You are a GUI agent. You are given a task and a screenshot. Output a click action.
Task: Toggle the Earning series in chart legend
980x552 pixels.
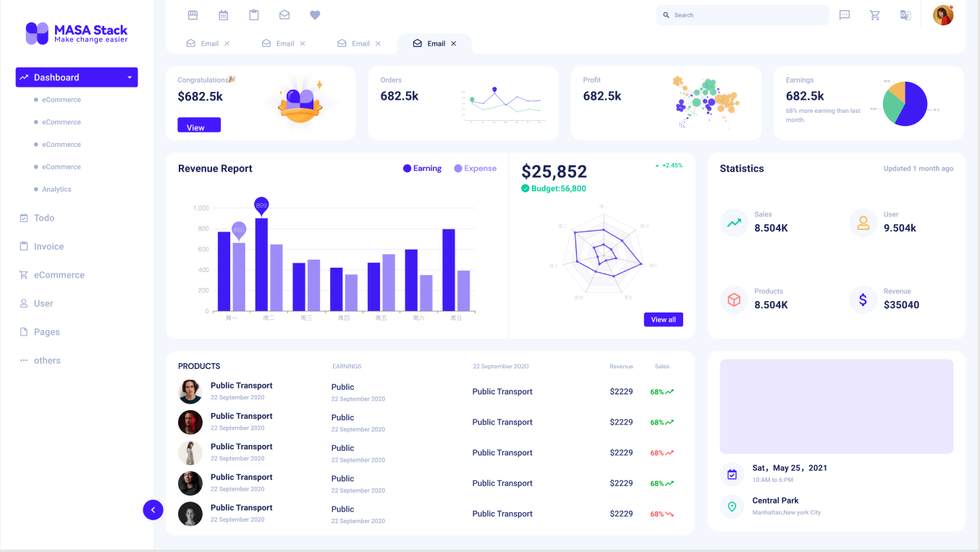422,169
